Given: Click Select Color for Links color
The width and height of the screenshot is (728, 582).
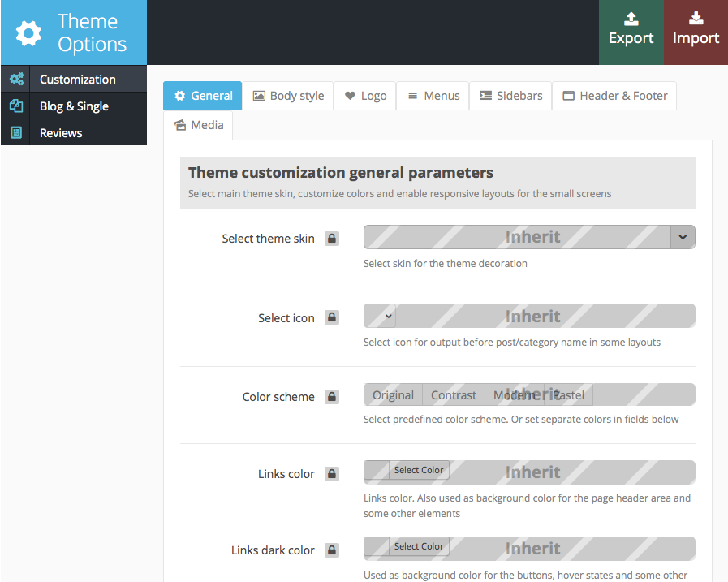Looking at the screenshot, I should pyautogui.click(x=419, y=471).
